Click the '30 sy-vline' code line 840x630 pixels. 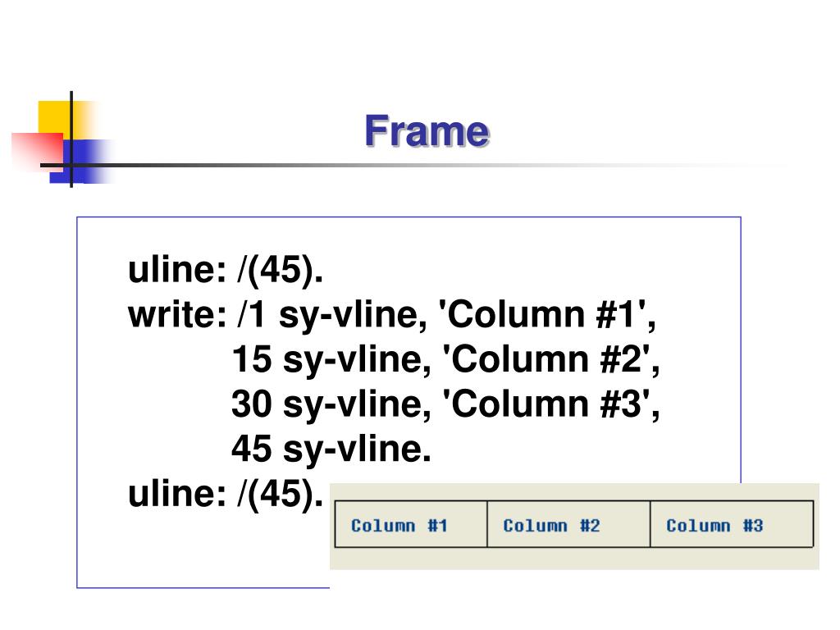(x=445, y=404)
